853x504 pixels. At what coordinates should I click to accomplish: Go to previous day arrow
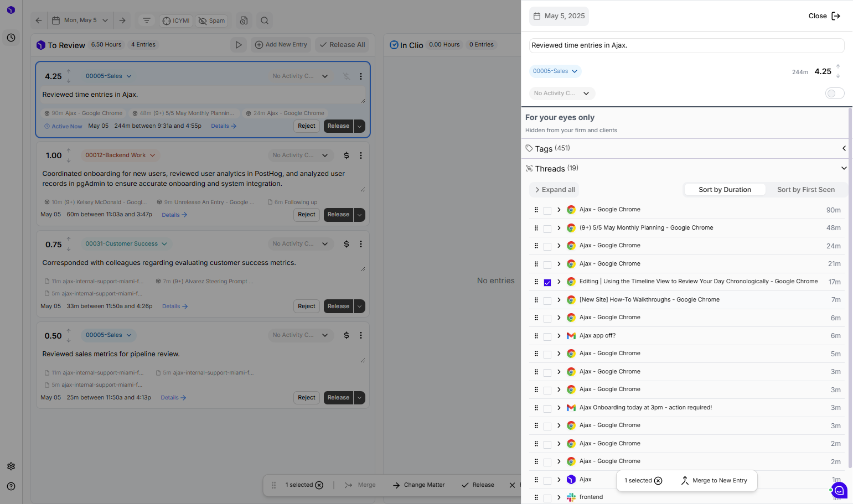(39, 20)
